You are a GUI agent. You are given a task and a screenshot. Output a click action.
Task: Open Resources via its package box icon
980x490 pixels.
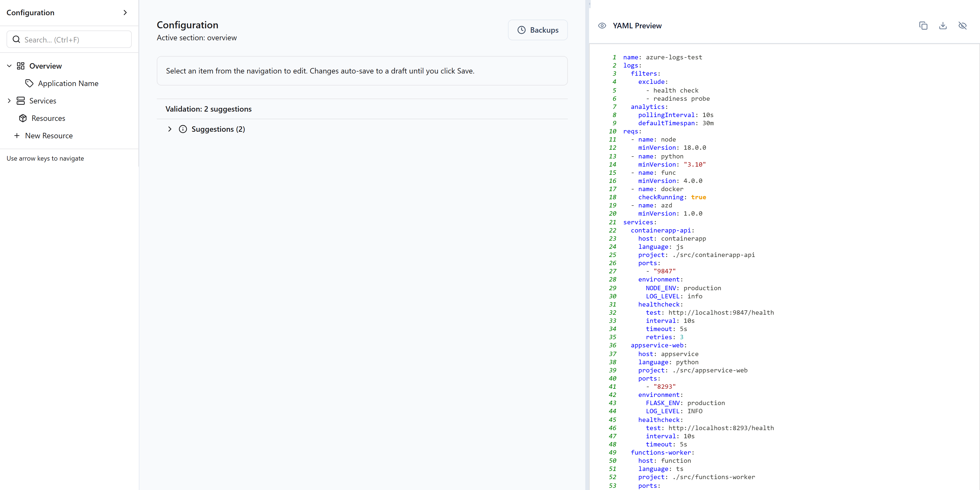click(x=23, y=118)
